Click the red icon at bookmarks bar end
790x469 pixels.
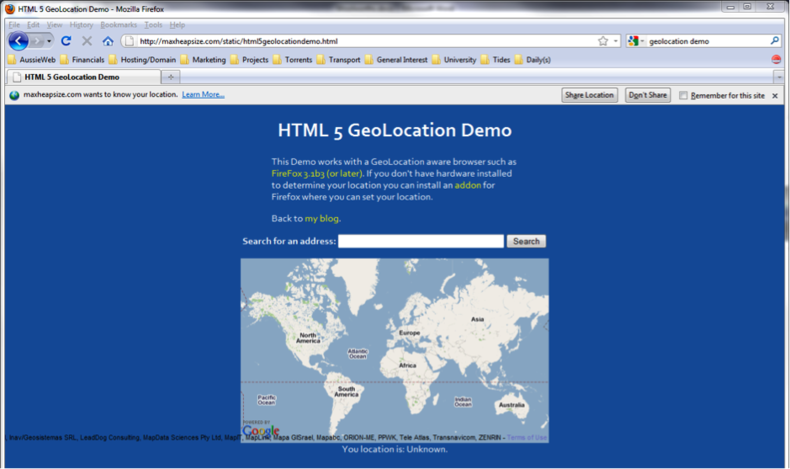[776, 59]
